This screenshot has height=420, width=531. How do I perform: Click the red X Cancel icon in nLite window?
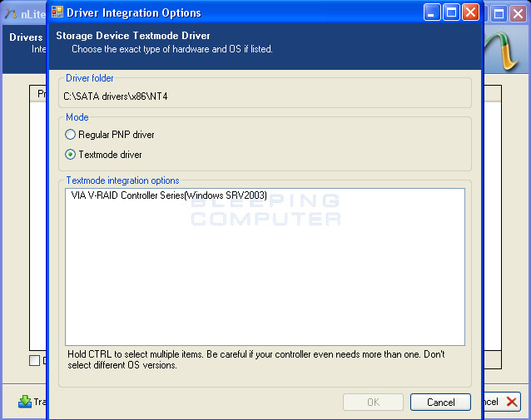pyautogui.click(x=512, y=402)
